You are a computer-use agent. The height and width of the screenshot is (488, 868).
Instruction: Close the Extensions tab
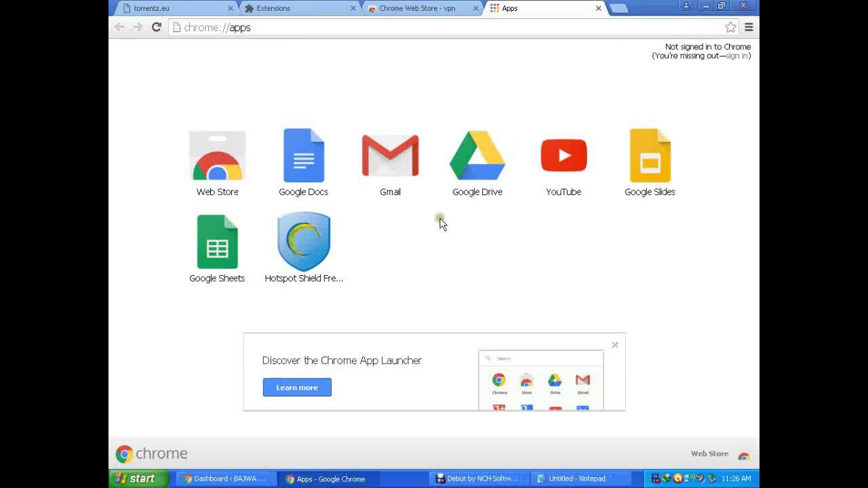[x=353, y=8]
